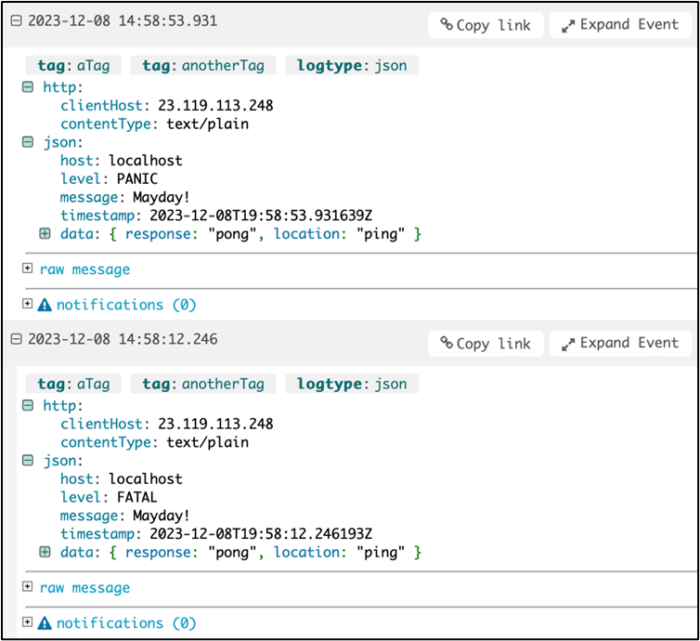Copy link for the FATAL event

click(x=486, y=343)
